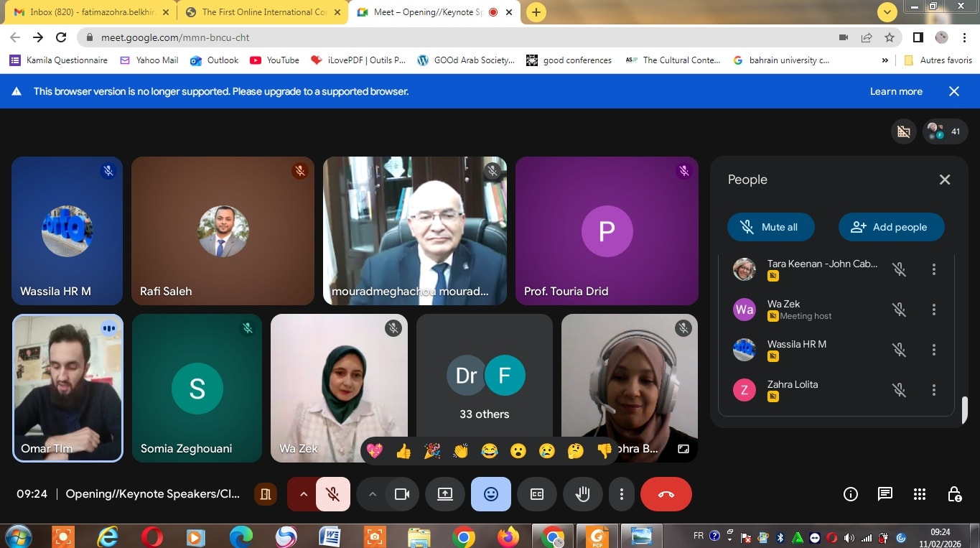
Task: Expand audio settings chevron beside microphone
Action: point(303,494)
